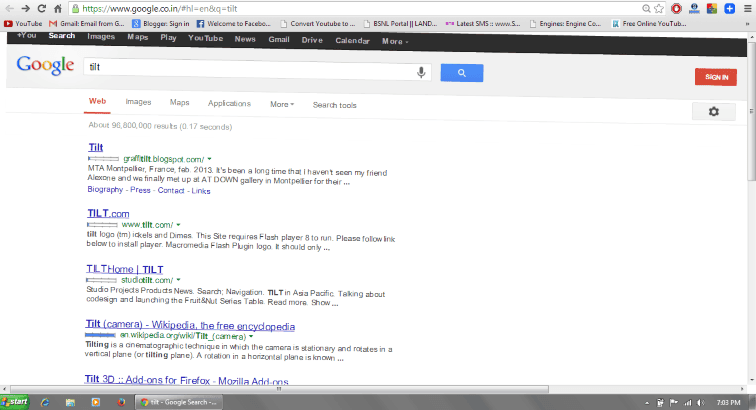Viewport: 756px width, 410px height.
Task: Open search settings gear icon
Action: pyautogui.click(x=714, y=111)
